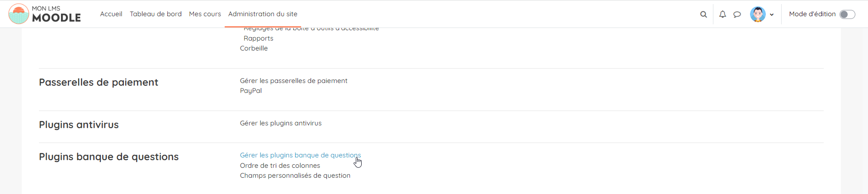Image resolution: width=868 pixels, height=194 pixels.
Task: Open the Rapports link
Action: [258, 38]
